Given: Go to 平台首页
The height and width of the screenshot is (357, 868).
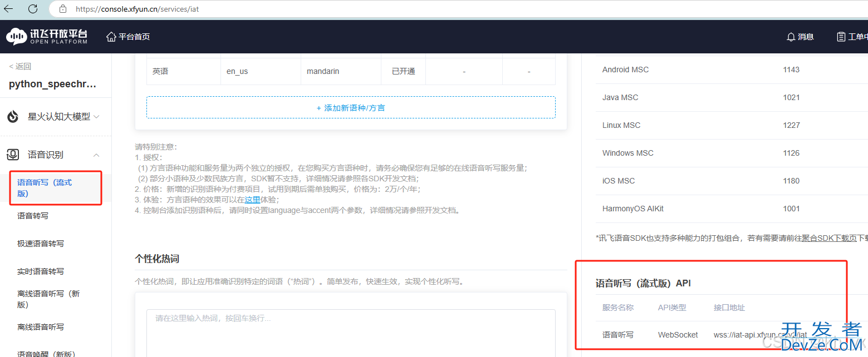Looking at the screenshot, I should click(x=134, y=37).
